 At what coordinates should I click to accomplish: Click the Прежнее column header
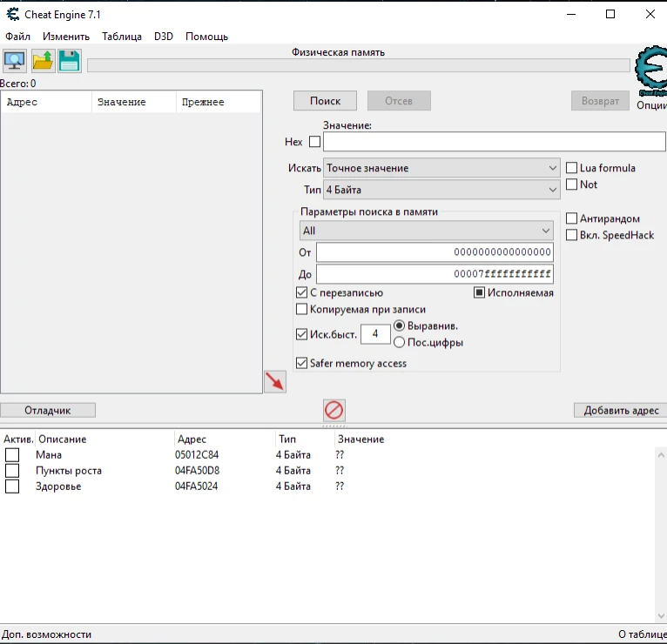pyautogui.click(x=219, y=102)
